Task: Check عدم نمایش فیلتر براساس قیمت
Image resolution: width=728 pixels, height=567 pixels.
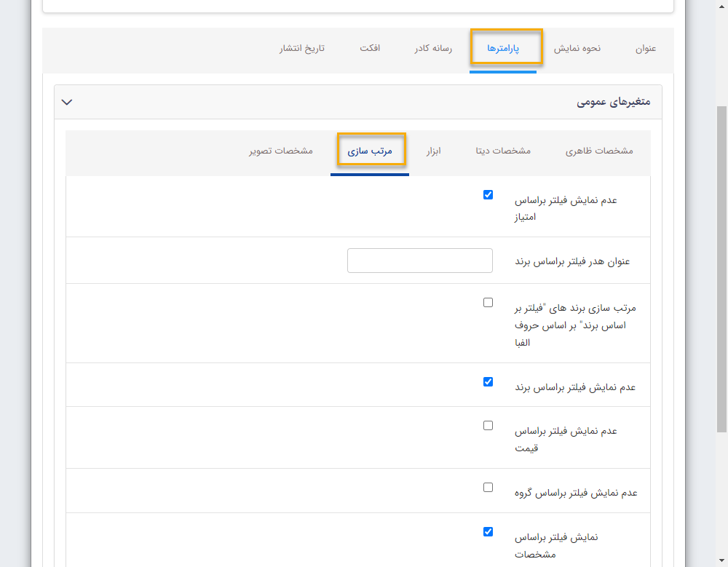Action: (488, 425)
